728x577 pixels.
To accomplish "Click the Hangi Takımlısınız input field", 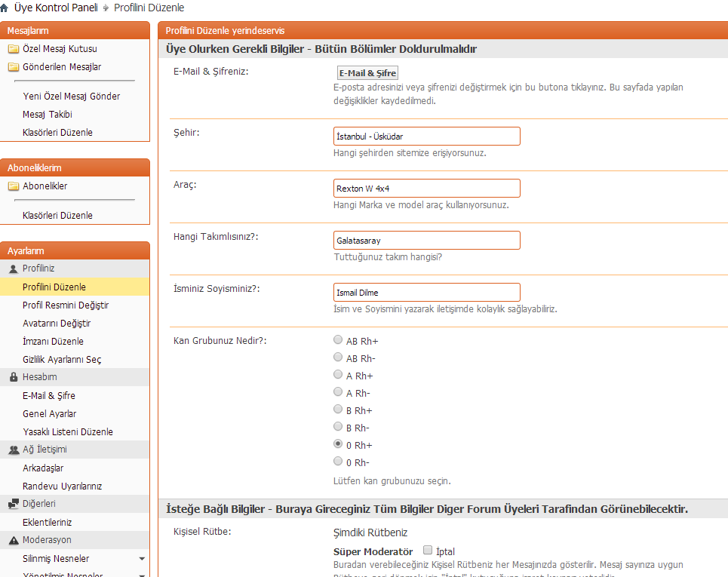I will [x=427, y=240].
